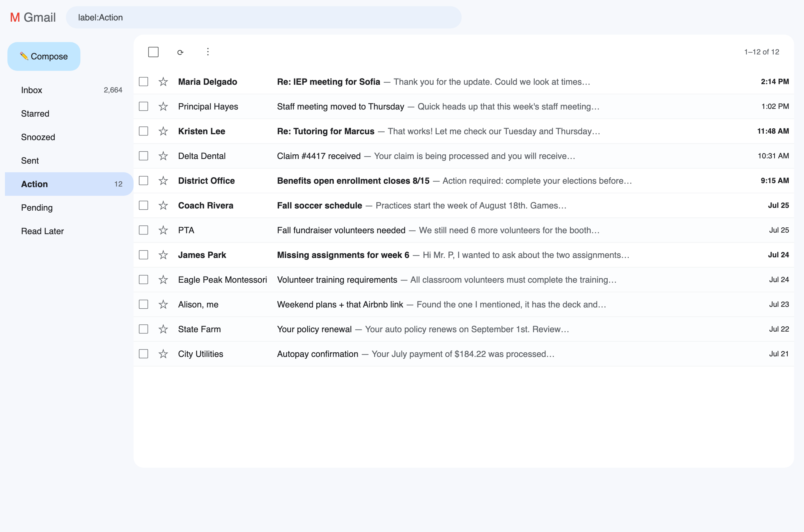Image resolution: width=804 pixels, height=532 pixels.
Task: Open 'Autopay confirmation' email
Action: [464, 354]
